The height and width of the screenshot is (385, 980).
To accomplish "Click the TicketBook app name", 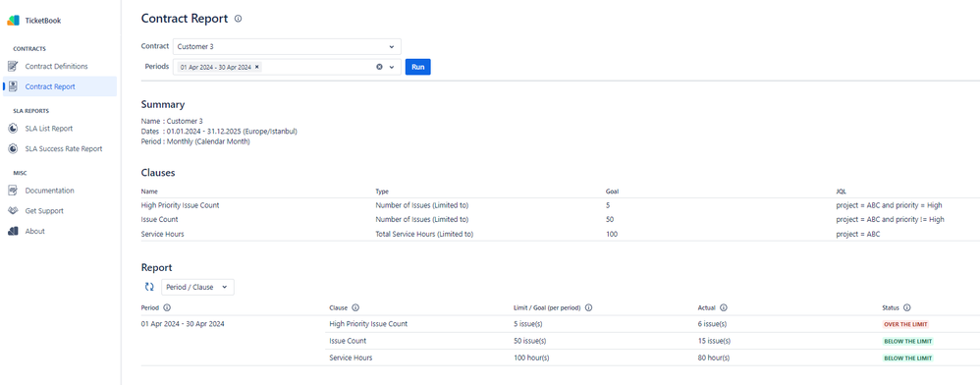I will (43, 21).
